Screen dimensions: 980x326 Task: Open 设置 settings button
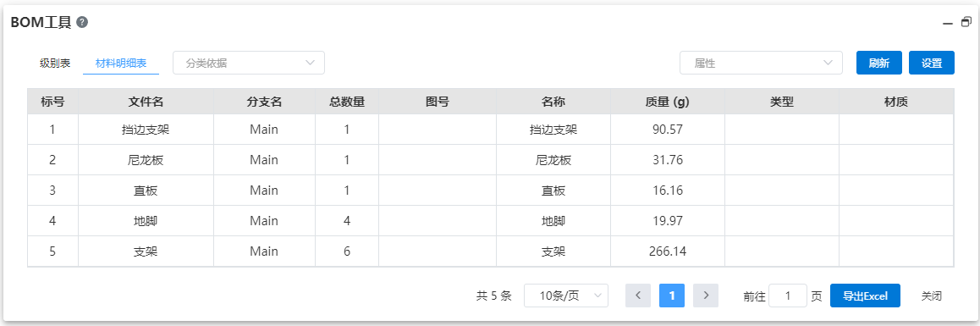[931, 63]
